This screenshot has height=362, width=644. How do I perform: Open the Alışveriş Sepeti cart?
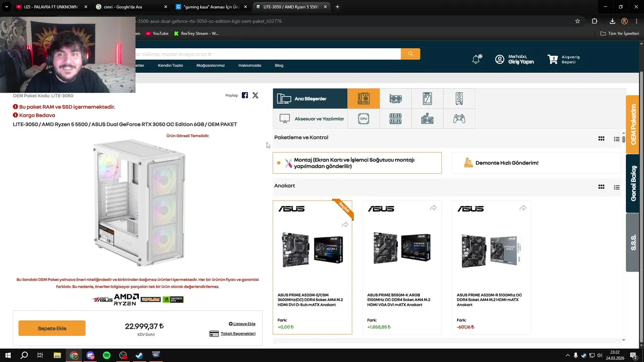pyautogui.click(x=563, y=59)
